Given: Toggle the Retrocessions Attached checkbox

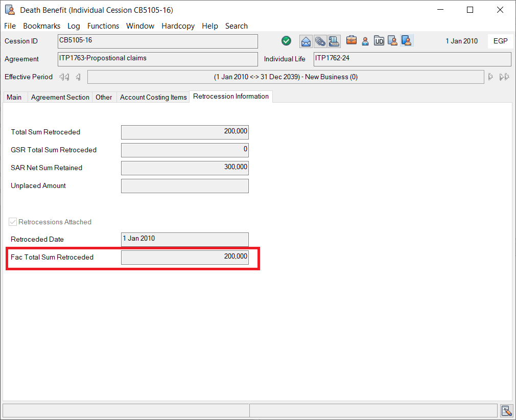Looking at the screenshot, I should (13, 222).
